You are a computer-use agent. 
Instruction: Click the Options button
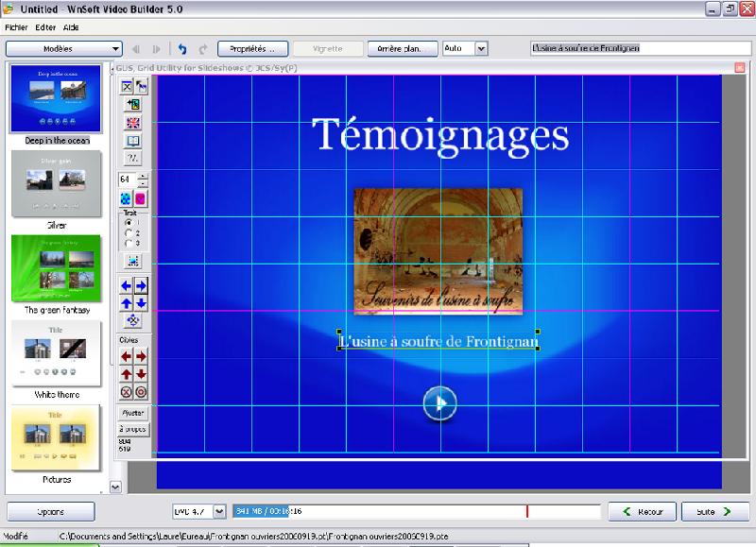coord(51,512)
